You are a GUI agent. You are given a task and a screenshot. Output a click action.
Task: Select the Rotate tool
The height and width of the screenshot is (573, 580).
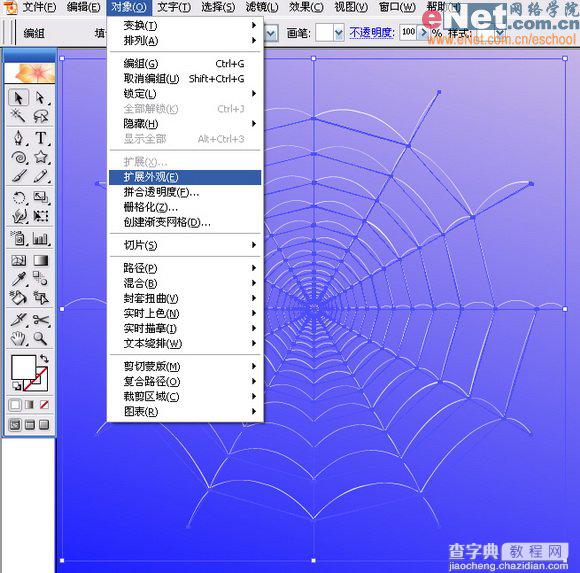coord(18,197)
